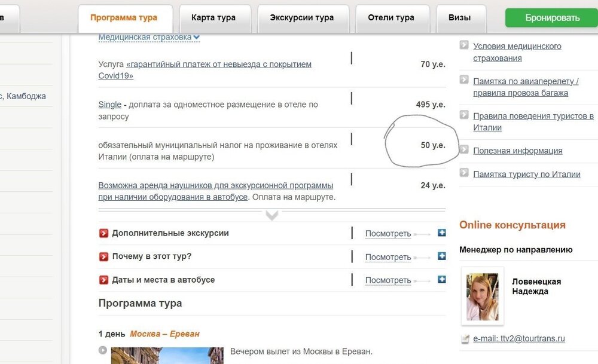Click the Программа тура section heading

pyautogui.click(x=140, y=304)
